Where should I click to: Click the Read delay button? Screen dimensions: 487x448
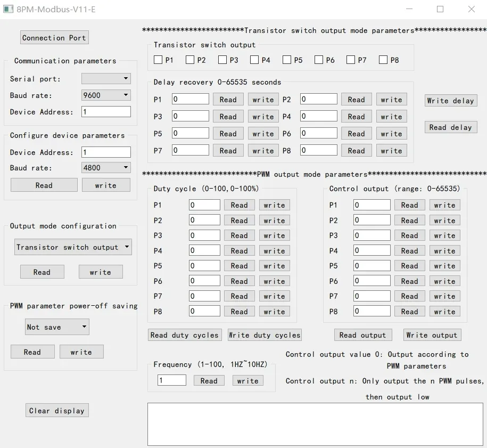pos(450,127)
